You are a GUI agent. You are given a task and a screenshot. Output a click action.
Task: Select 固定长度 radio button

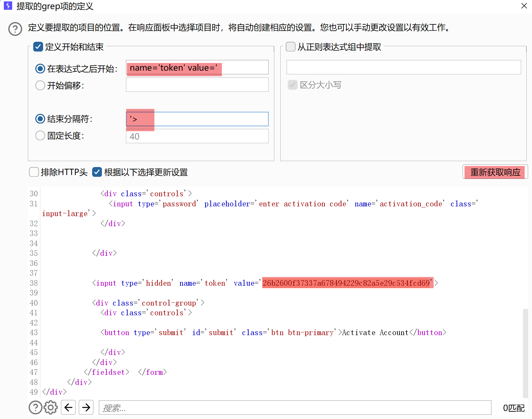point(40,135)
